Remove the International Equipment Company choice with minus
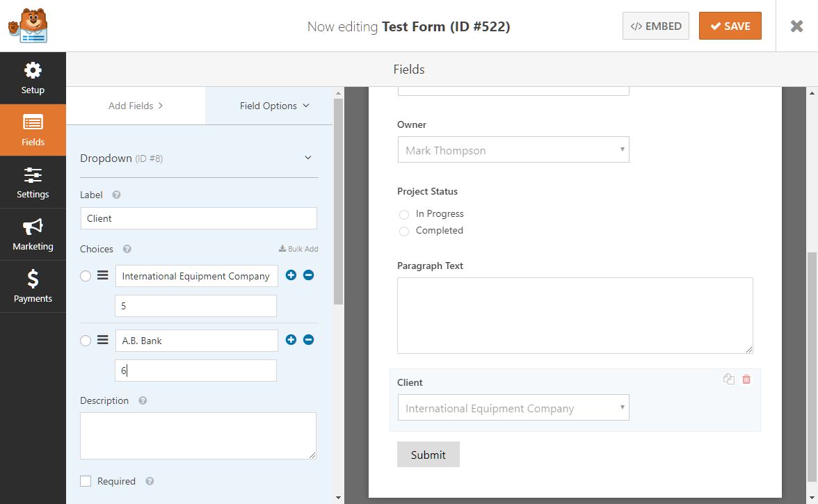818x504 pixels. click(308, 275)
